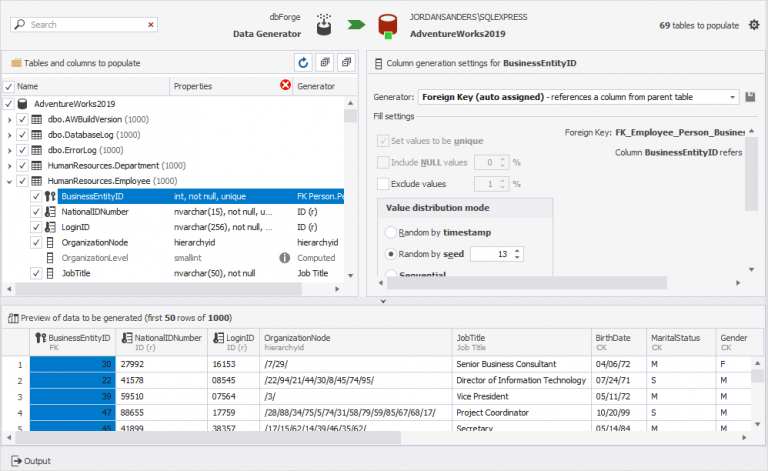Uncheck the JobTitle column checkbox
This screenshot has width=768, height=471.
pos(36,273)
